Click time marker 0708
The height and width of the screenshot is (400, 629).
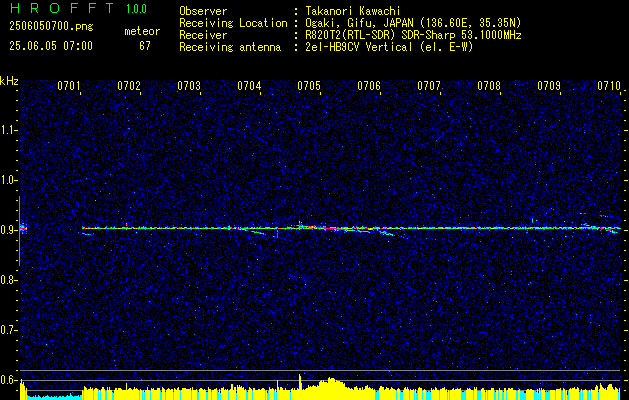pos(489,86)
